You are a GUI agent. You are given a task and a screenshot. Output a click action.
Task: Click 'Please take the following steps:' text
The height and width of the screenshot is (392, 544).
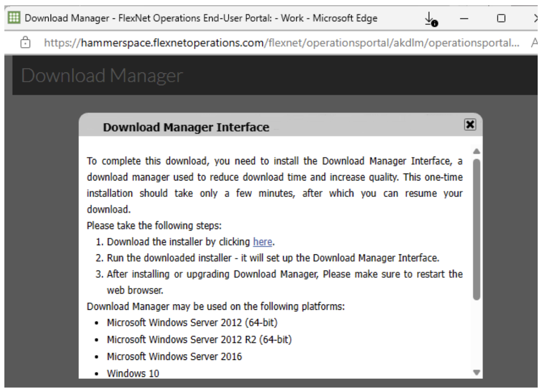click(x=154, y=226)
